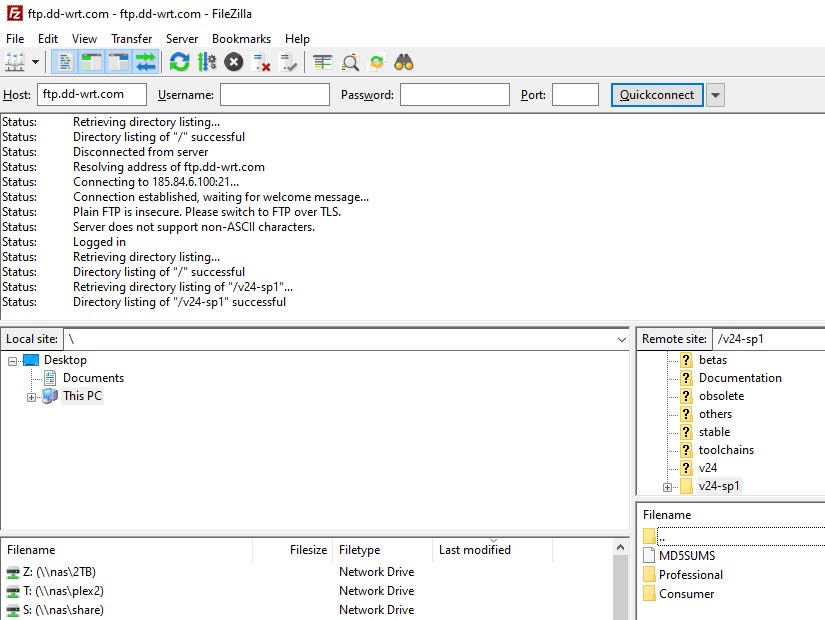Select obsolete remote folder
This screenshot has height=620, width=825.
[x=721, y=396]
